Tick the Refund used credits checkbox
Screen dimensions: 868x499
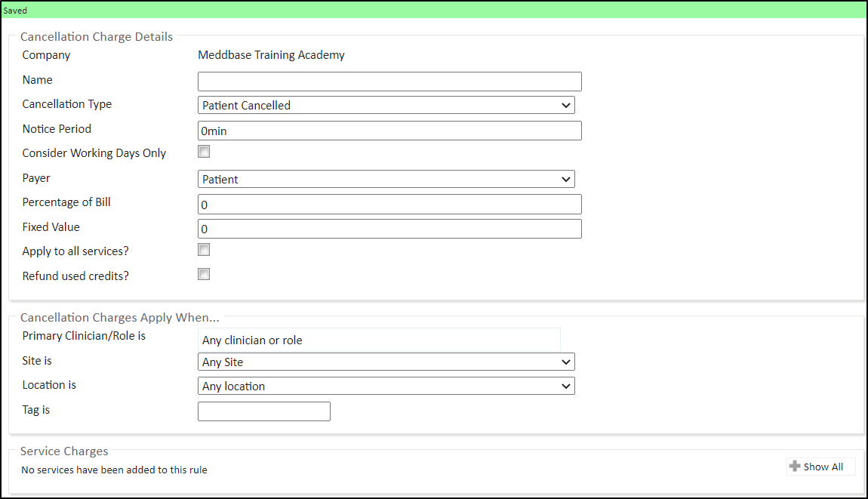click(204, 274)
